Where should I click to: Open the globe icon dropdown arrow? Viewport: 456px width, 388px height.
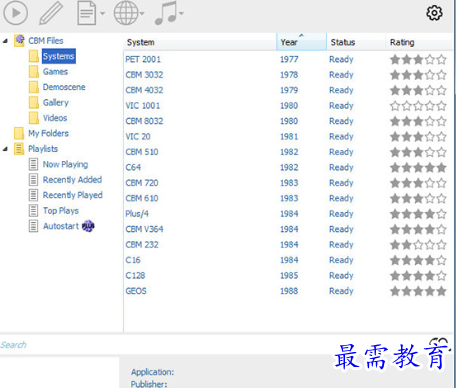(x=142, y=13)
